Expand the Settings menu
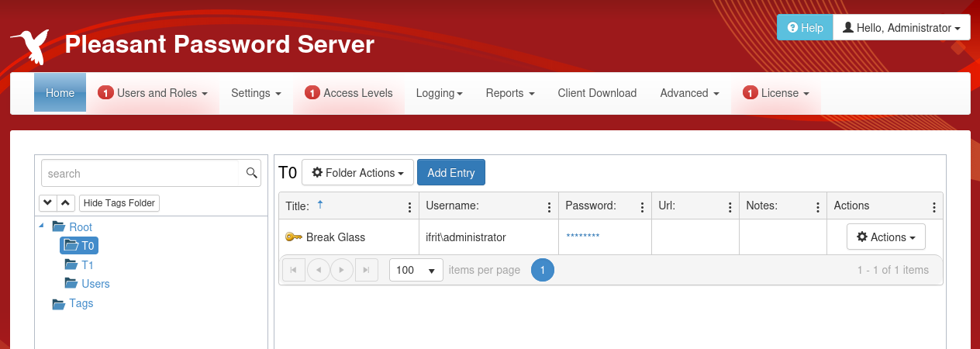Screen dimensions: 980x349 (256, 93)
